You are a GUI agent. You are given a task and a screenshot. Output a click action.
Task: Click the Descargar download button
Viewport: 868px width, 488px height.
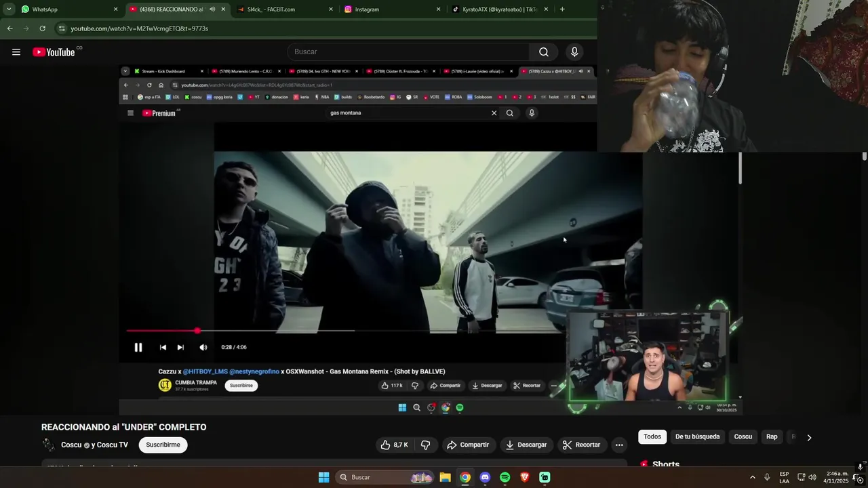[526, 445]
